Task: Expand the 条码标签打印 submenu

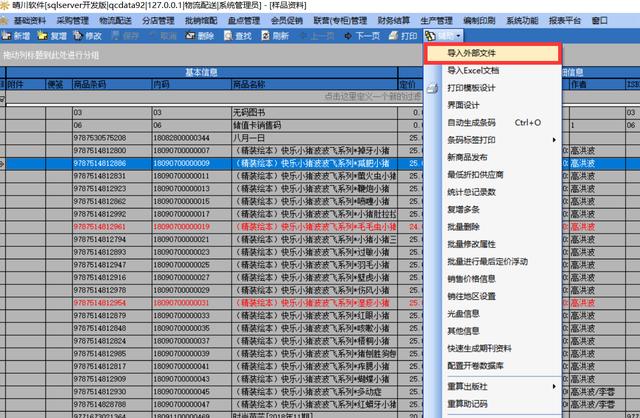Action: click(x=493, y=140)
